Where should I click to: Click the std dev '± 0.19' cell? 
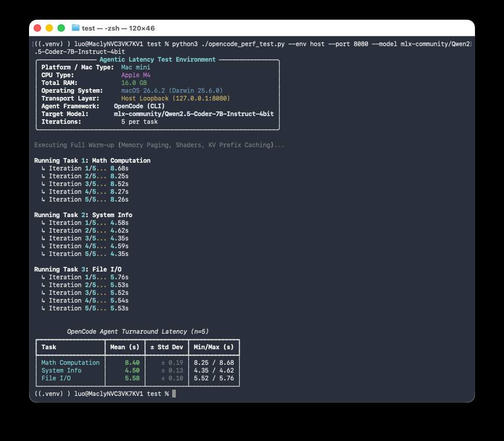(x=172, y=363)
